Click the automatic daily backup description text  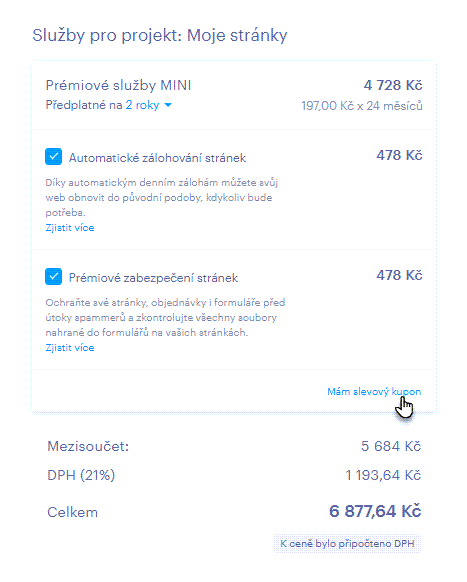pyautogui.click(x=162, y=197)
